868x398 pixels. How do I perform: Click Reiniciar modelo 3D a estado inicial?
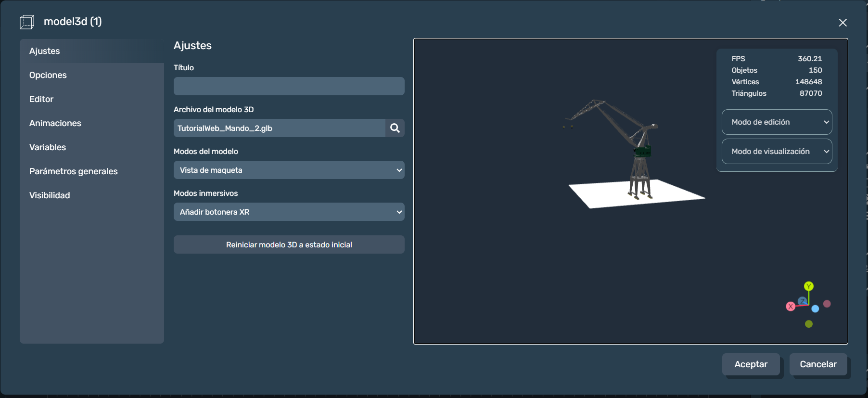click(289, 244)
